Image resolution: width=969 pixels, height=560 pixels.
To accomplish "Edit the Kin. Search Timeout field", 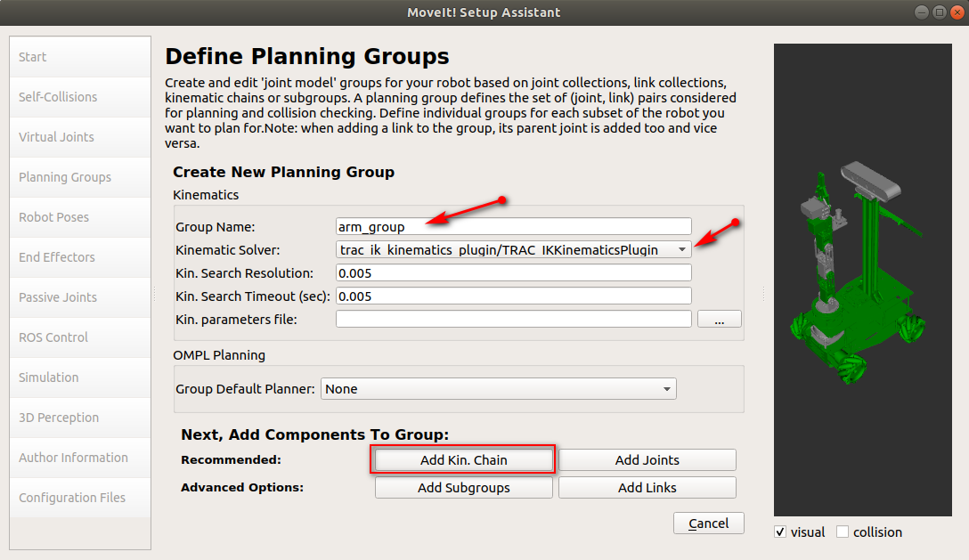I will coord(514,296).
